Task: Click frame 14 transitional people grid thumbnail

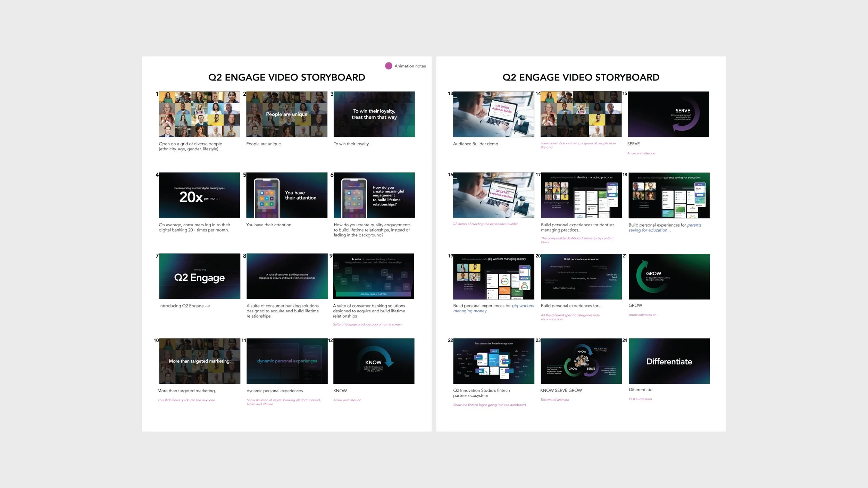Action: tap(581, 114)
